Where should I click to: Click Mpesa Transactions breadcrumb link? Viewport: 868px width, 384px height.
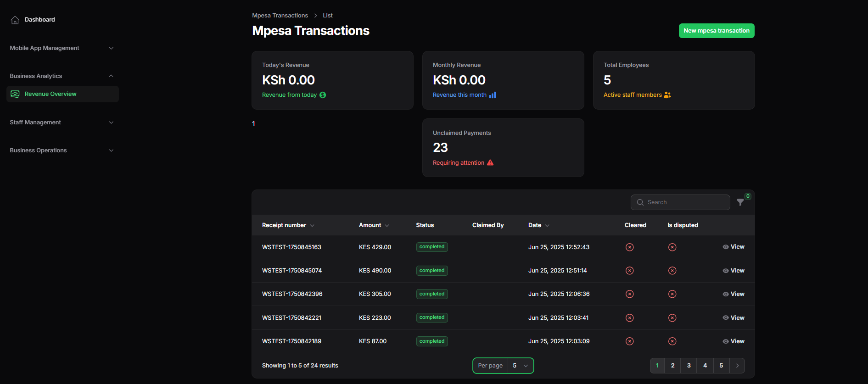280,16
